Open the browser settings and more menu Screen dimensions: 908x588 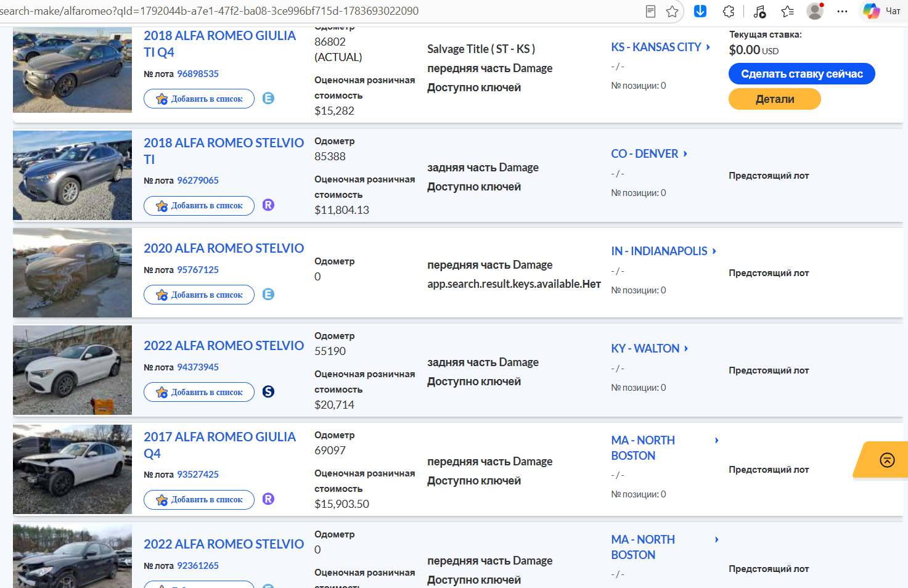[x=842, y=11]
